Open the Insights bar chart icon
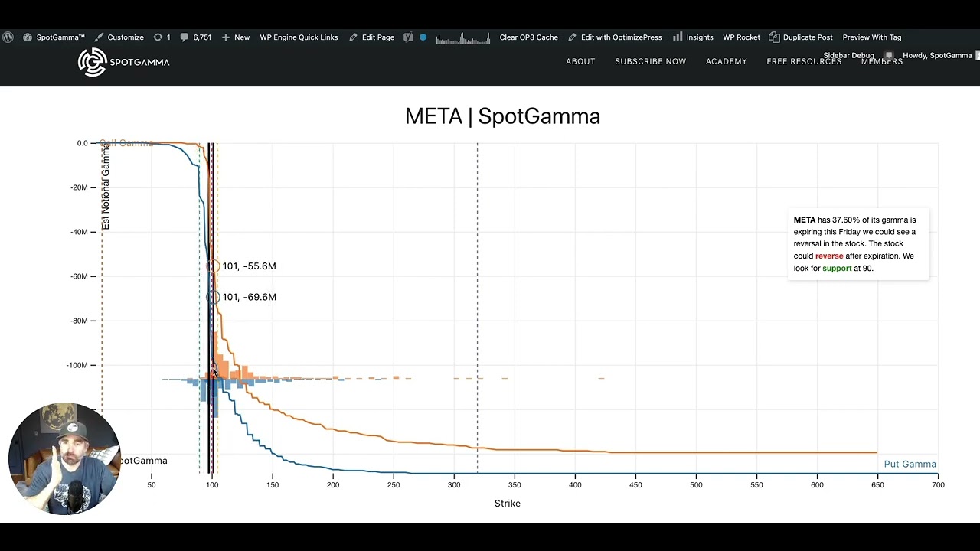 (678, 37)
